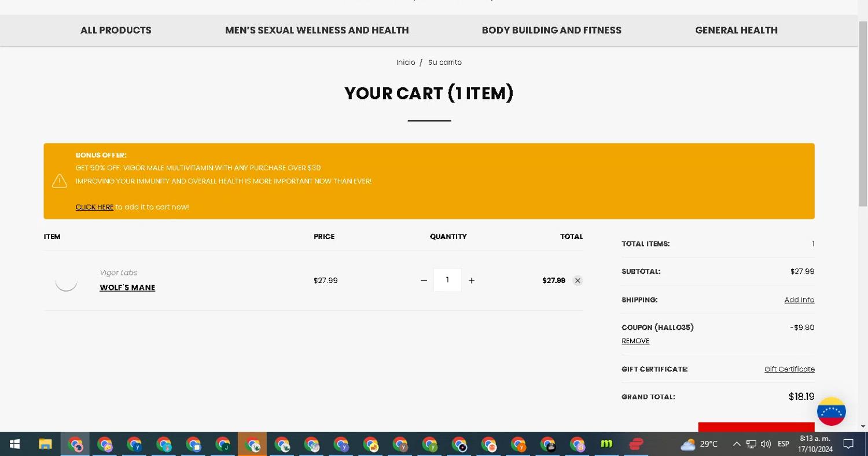868x456 pixels.
Task: Click the Gift Certificate link
Action: click(789, 369)
